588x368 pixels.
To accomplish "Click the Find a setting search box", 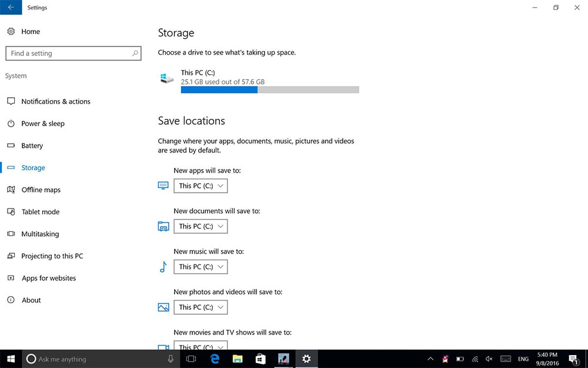I will (x=68, y=54).
